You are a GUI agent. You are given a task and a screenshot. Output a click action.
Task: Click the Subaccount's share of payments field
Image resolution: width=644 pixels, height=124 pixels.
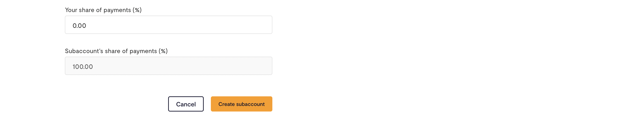tap(168, 66)
